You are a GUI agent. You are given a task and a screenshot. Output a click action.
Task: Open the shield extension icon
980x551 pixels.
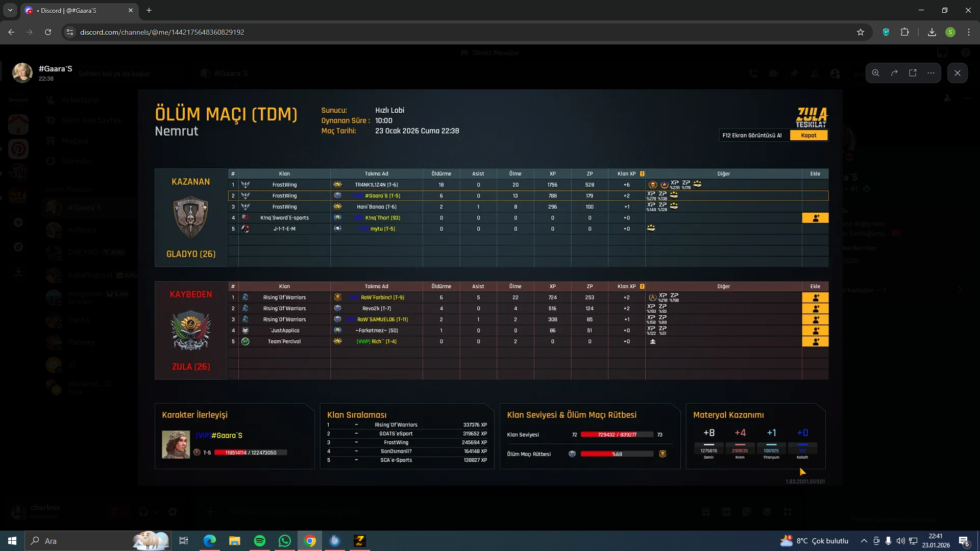886,32
